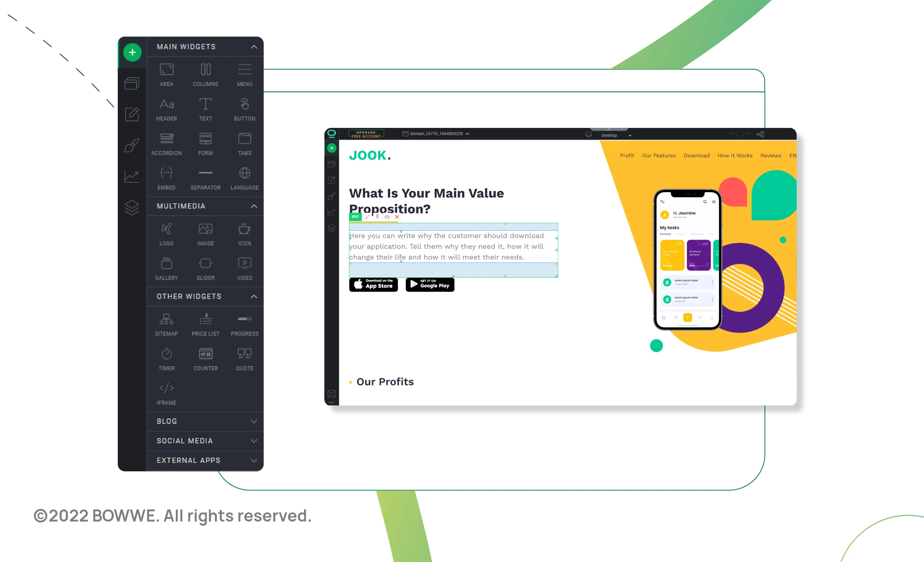Click the Add new element green button
924x562 pixels.
(132, 53)
